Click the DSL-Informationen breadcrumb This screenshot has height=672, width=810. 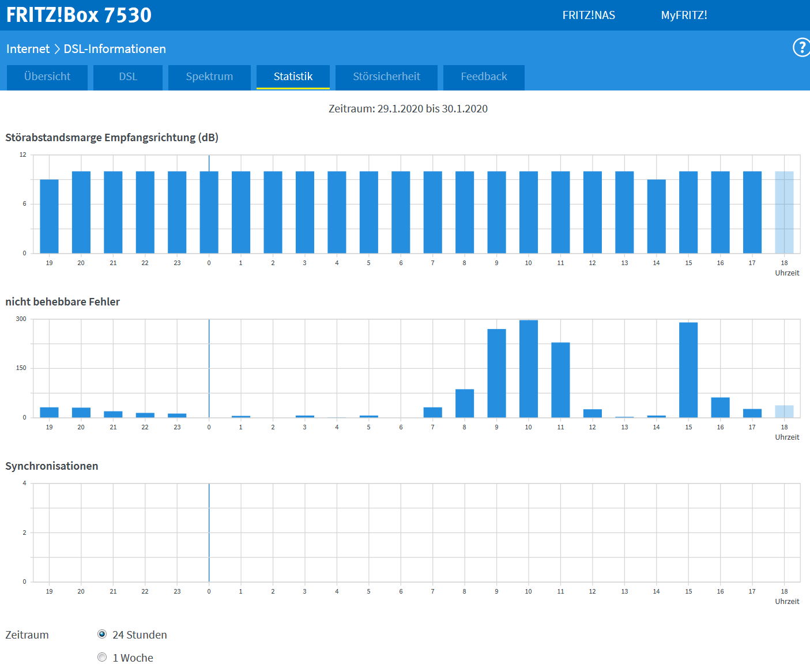click(x=115, y=49)
